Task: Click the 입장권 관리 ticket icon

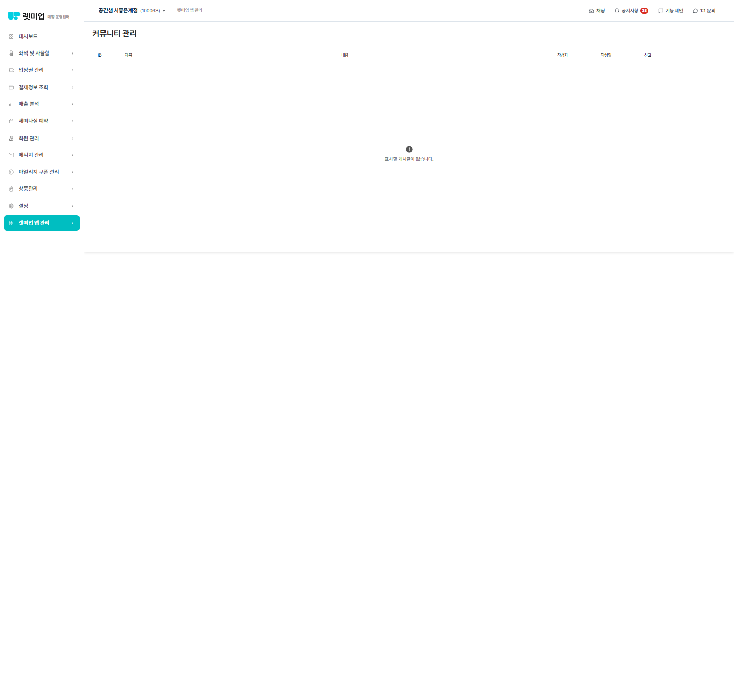Action: [x=11, y=70]
